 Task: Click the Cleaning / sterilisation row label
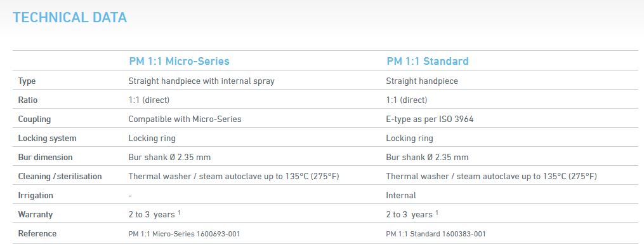pyautogui.click(x=60, y=176)
